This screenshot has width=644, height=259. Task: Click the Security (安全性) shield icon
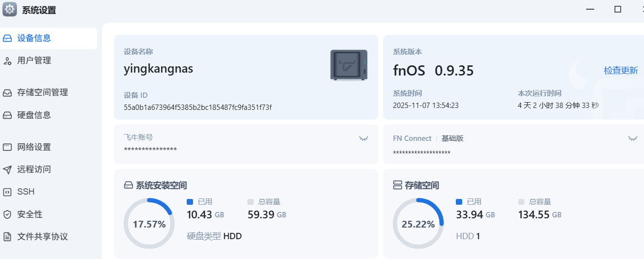7,214
